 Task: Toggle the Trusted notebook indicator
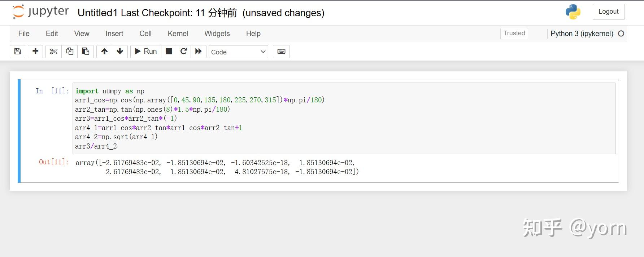pyautogui.click(x=514, y=33)
